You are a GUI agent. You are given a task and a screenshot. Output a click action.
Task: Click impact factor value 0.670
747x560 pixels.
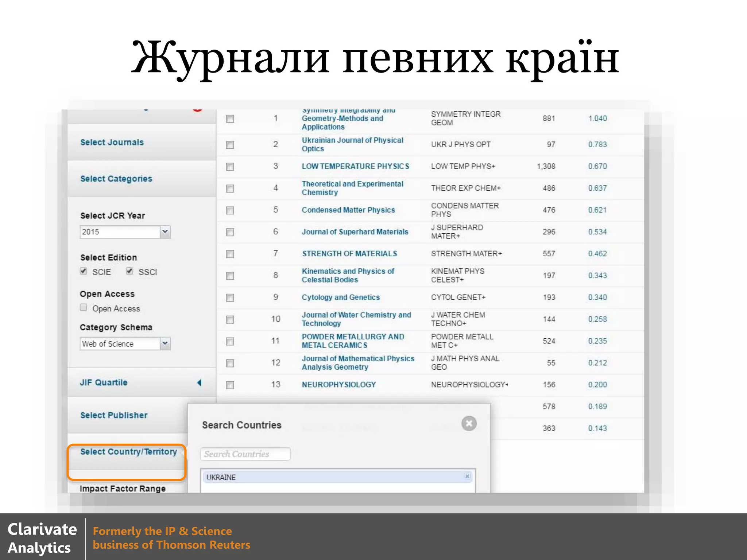point(597,166)
